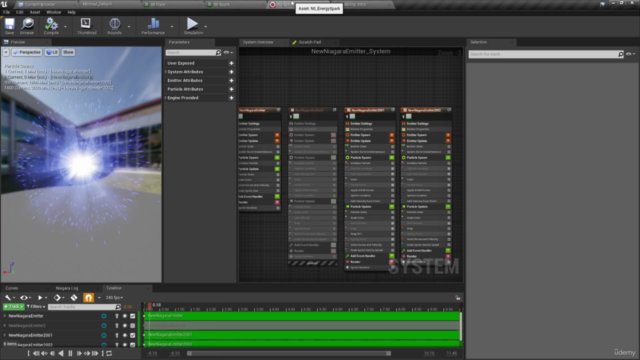This screenshot has height=360, width=640.
Task: Switch to the Scratch Pad tab
Action: (x=309, y=42)
